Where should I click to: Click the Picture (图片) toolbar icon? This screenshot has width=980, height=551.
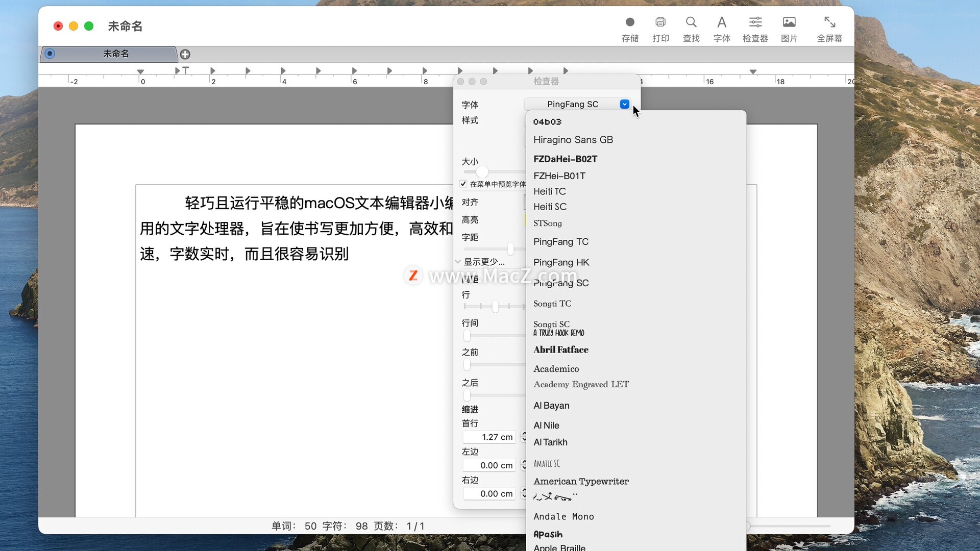pos(789,22)
